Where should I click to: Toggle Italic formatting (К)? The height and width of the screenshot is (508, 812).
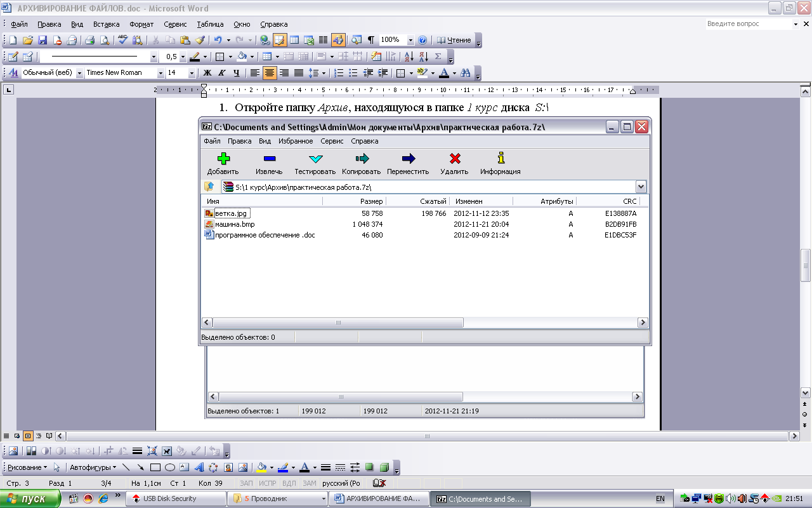pyautogui.click(x=221, y=73)
